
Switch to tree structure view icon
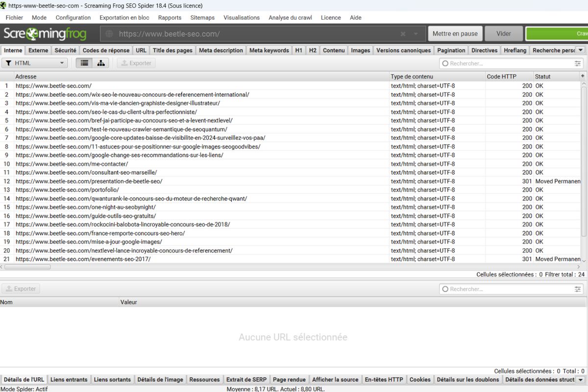tap(100, 63)
